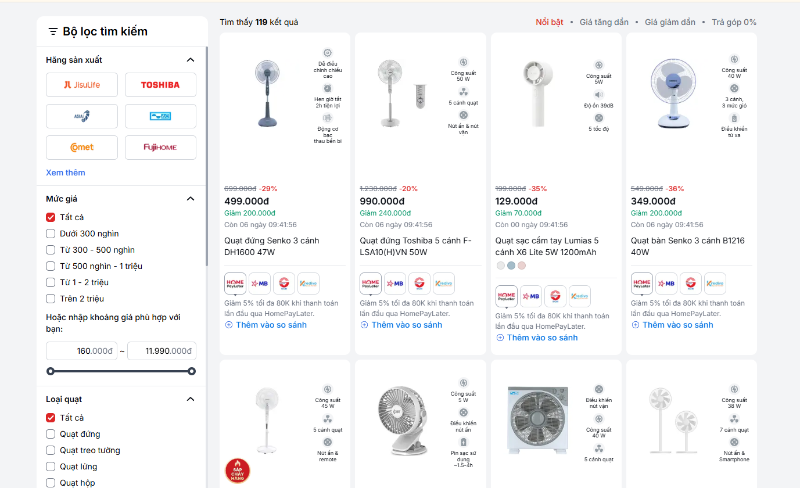Check the Dưới 300 nghìn price filter
The height and width of the screenshot is (488, 800).
click(x=51, y=233)
